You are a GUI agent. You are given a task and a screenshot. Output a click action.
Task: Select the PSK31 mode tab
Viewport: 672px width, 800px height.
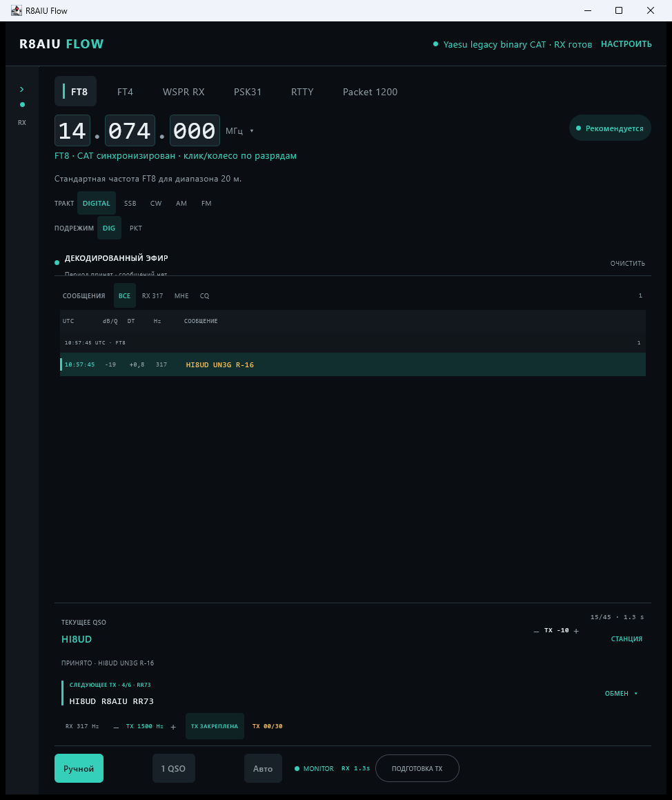(247, 92)
